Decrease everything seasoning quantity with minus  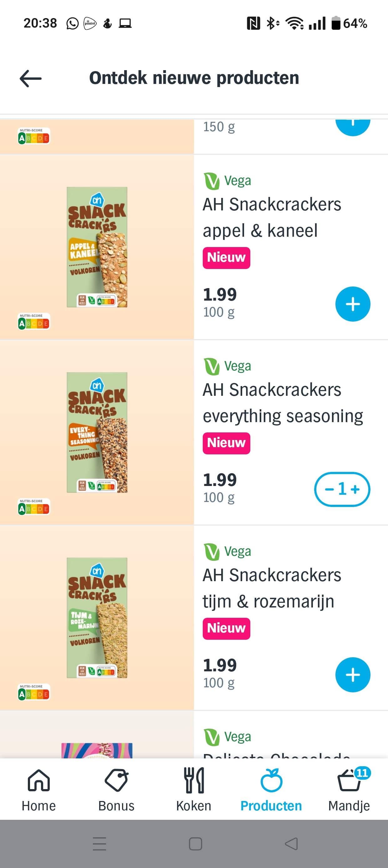[329, 489]
